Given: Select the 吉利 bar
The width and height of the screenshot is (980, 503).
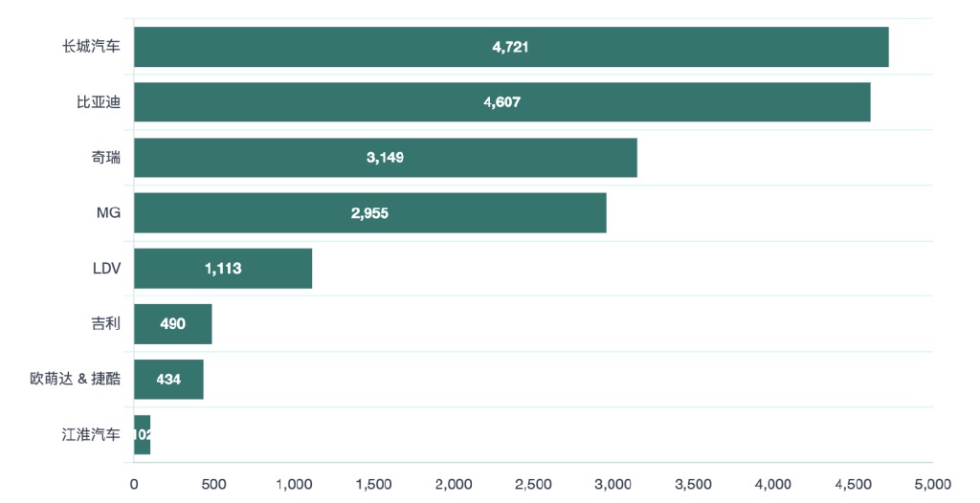Looking at the screenshot, I should click(172, 323).
